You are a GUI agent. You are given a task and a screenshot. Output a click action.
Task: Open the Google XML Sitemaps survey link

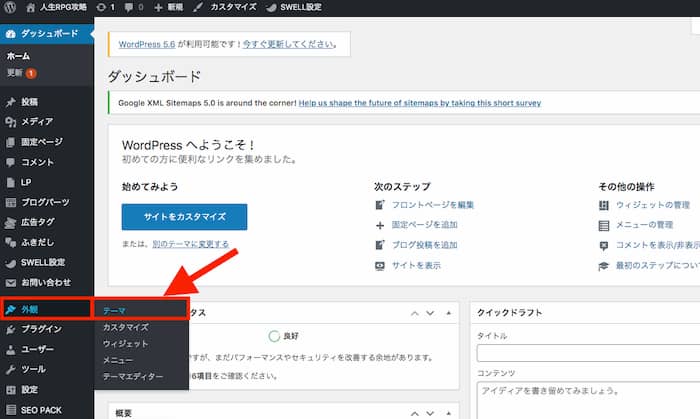click(x=420, y=103)
